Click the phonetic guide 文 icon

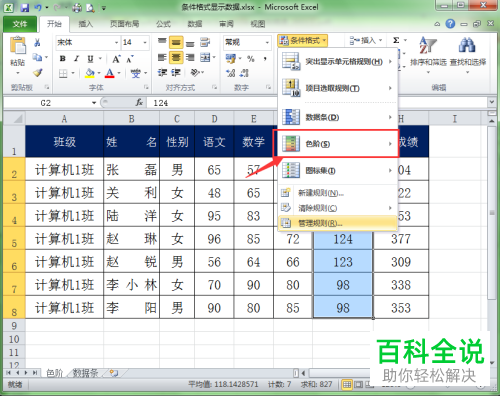point(135,73)
